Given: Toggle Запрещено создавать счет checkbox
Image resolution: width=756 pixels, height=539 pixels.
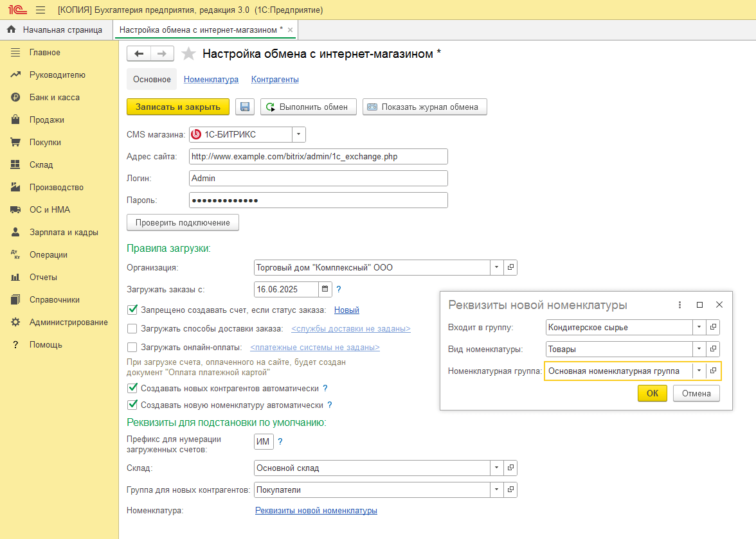Looking at the screenshot, I should tap(132, 310).
